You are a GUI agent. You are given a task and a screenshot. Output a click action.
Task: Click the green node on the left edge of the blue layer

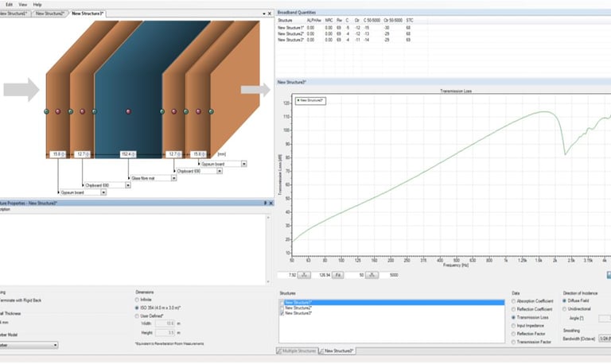point(95,111)
